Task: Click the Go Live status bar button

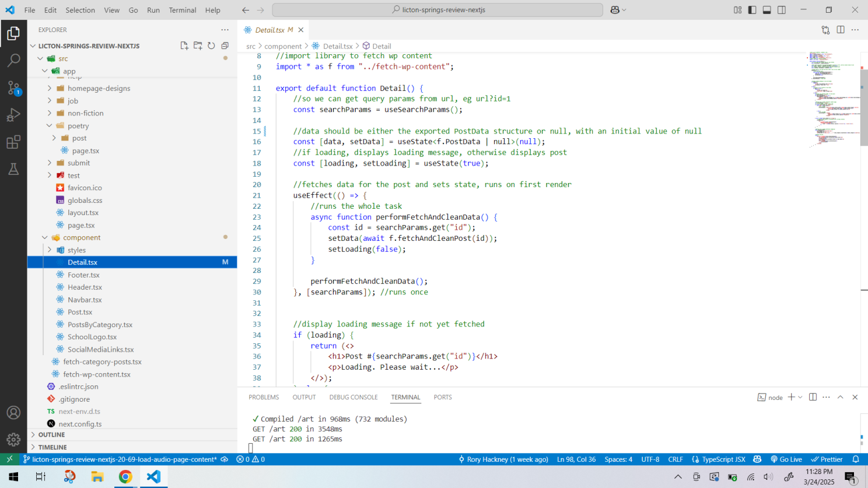Action: [x=786, y=459]
